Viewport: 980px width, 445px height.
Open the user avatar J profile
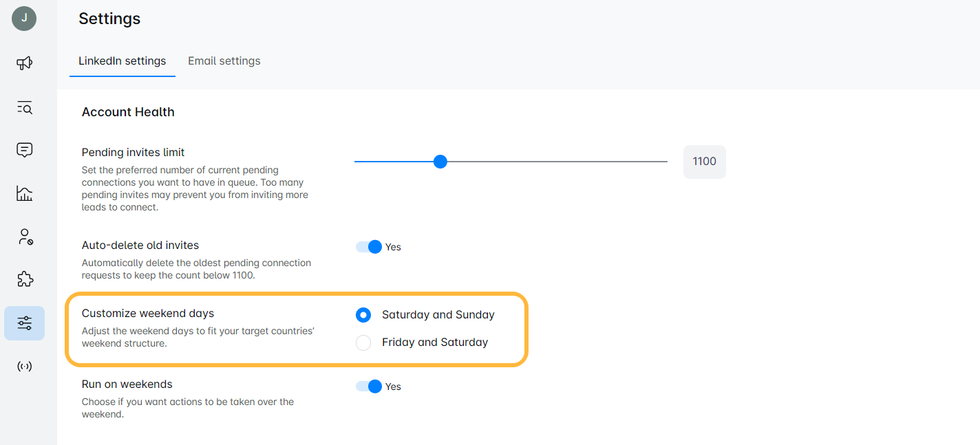[24, 19]
